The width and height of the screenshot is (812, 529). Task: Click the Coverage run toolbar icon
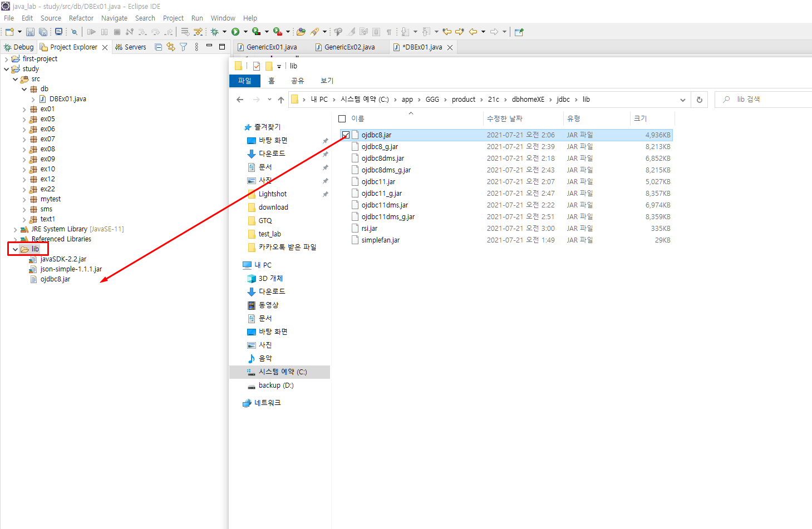point(256,32)
